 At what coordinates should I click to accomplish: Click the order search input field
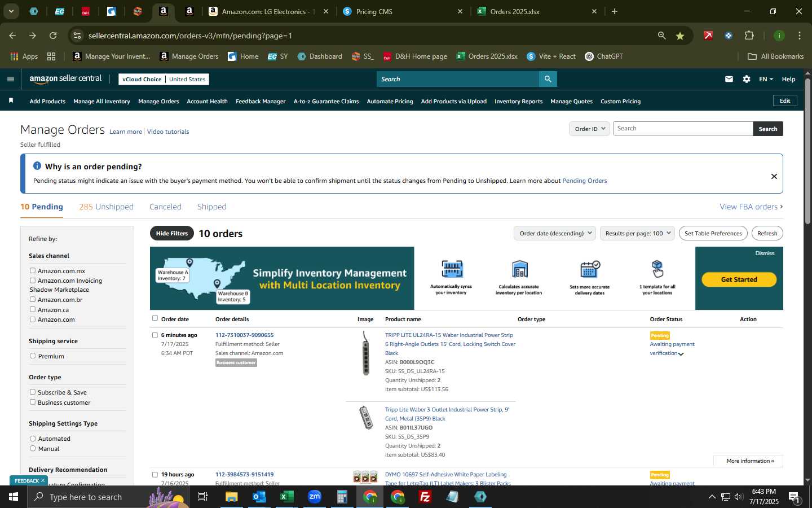(683, 129)
